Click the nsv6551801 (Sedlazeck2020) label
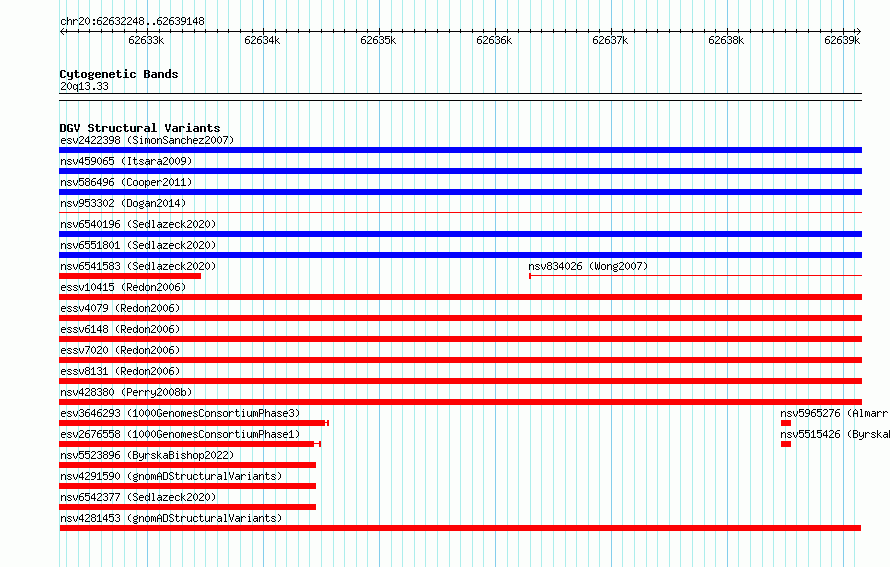890x567 pixels. tap(138, 245)
